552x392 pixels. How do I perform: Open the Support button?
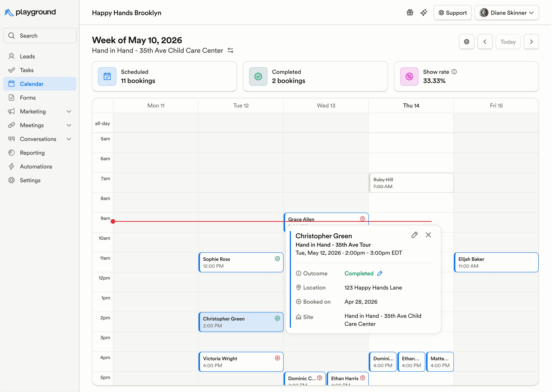click(x=453, y=12)
